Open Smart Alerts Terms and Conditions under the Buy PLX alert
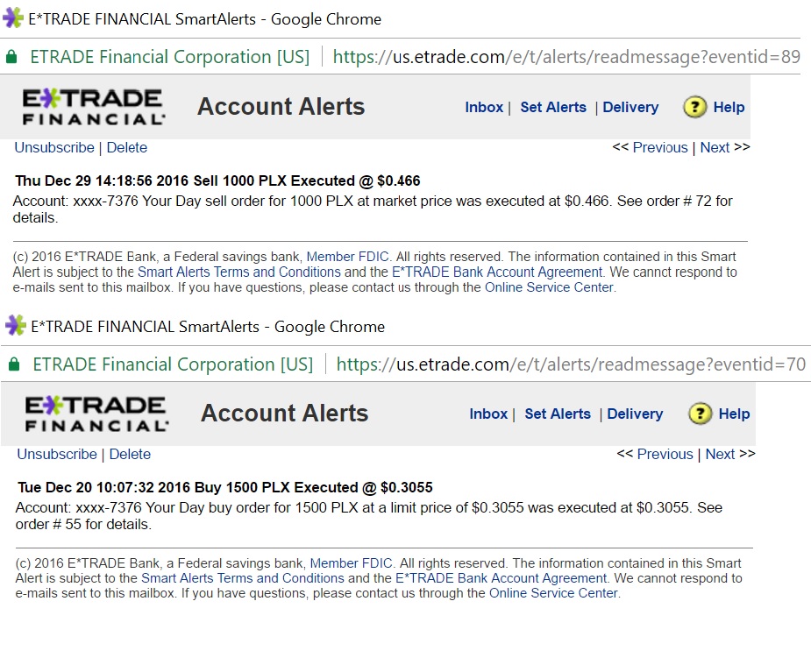 [x=243, y=578]
